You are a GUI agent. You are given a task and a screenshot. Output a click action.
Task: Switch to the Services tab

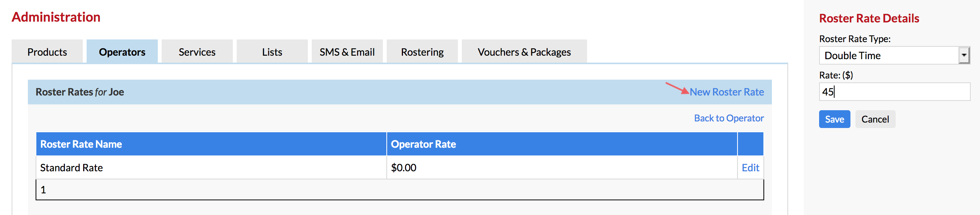pyautogui.click(x=197, y=51)
